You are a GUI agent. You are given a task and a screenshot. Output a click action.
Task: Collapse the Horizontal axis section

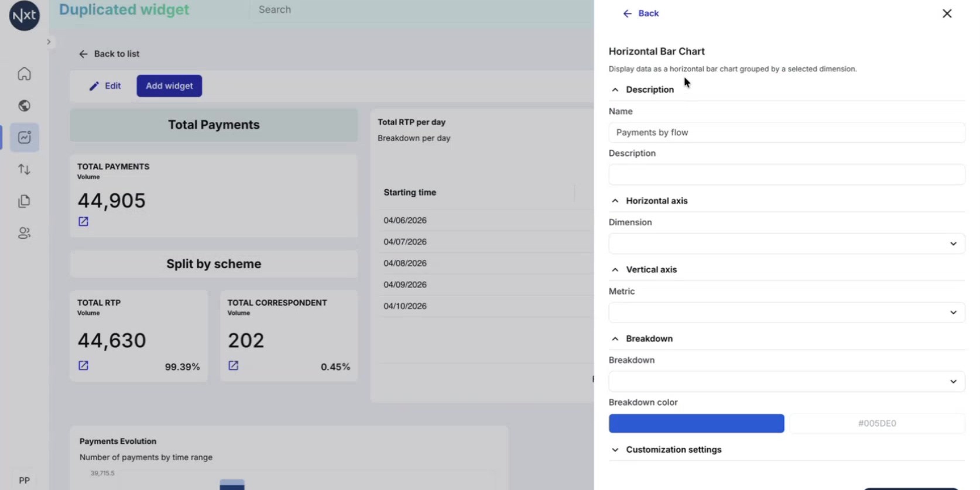pos(615,201)
